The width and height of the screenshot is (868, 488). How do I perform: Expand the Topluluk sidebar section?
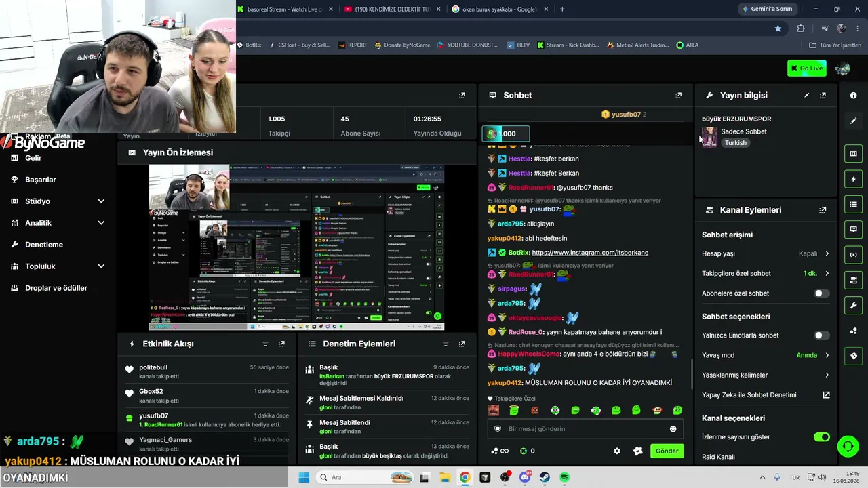58,266
